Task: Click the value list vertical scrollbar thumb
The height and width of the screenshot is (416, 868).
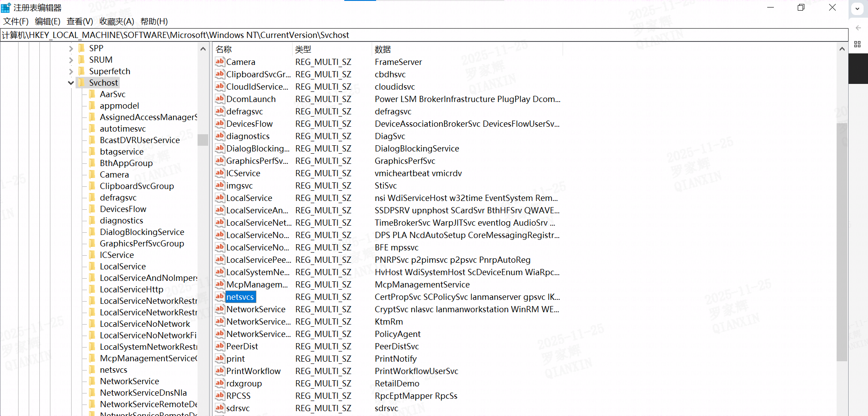Action: point(842,242)
